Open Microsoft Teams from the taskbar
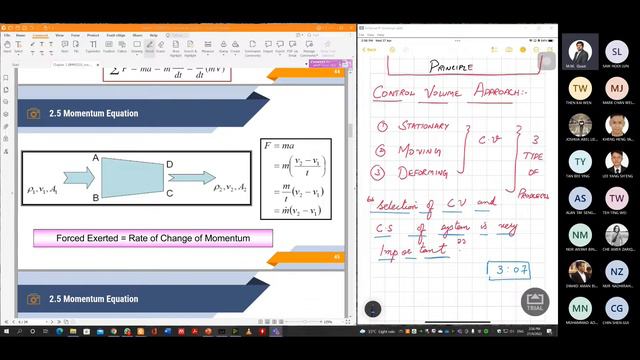 point(276,331)
